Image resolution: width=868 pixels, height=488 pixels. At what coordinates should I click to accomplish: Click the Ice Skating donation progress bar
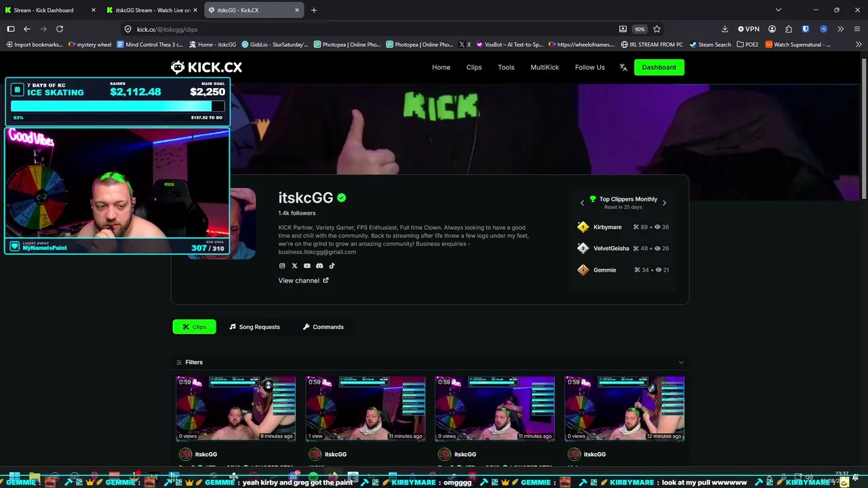coord(117,106)
